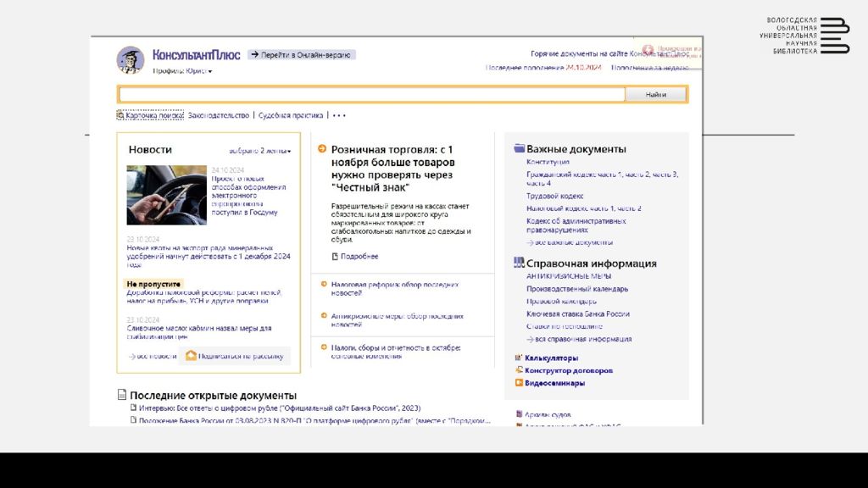This screenshot has width=868, height=488.
Task: Click the folder icon of Важные документы
Action: [x=520, y=148]
